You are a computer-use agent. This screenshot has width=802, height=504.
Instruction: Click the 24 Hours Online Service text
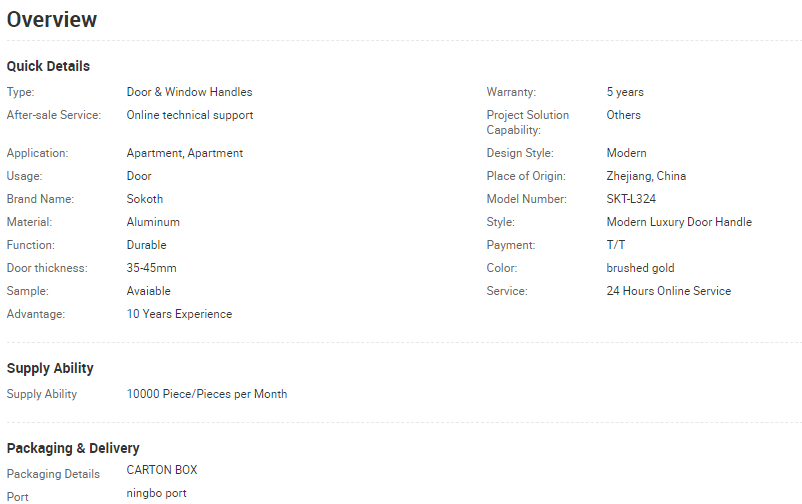(x=668, y=291)
